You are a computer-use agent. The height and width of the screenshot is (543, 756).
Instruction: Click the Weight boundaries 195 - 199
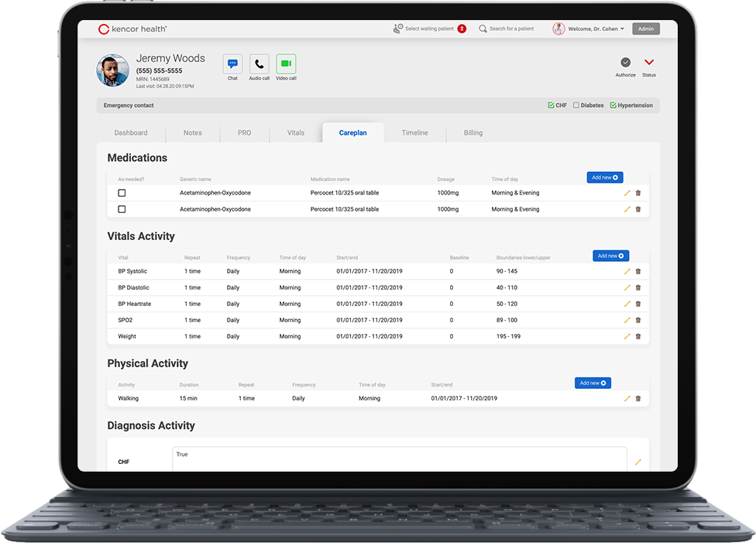[x=508, y=337]
